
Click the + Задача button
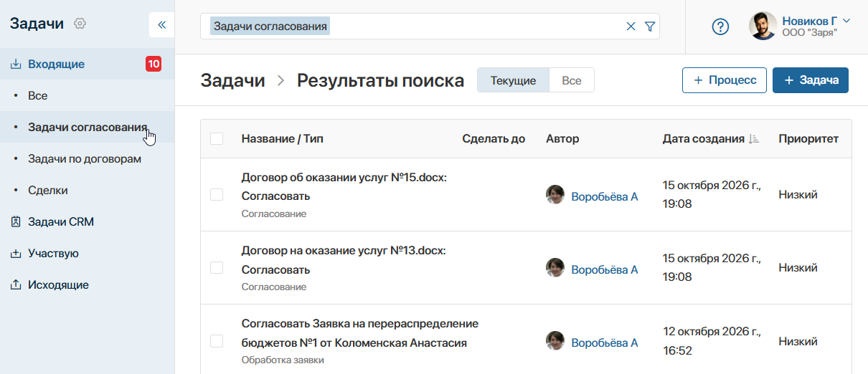coord(811,80)
